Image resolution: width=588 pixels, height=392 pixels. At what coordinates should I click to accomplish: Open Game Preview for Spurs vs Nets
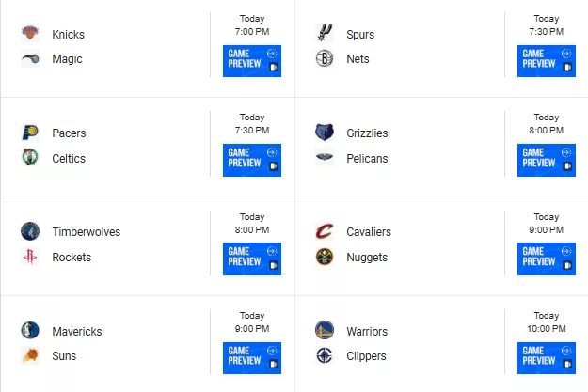(547, 61)
